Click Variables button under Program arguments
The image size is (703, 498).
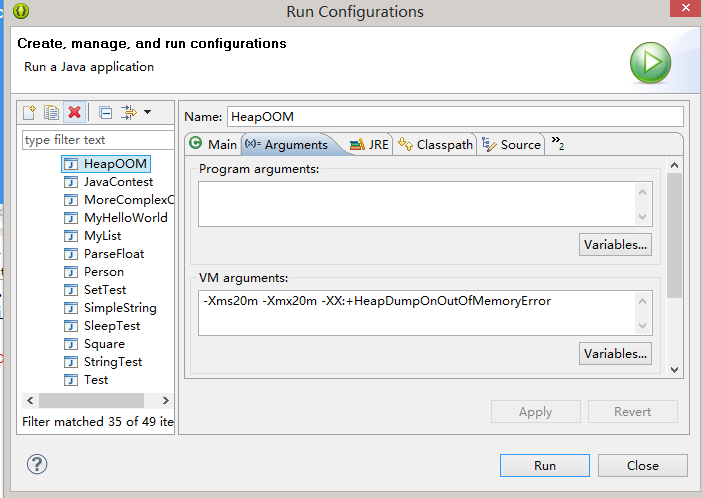615,244
